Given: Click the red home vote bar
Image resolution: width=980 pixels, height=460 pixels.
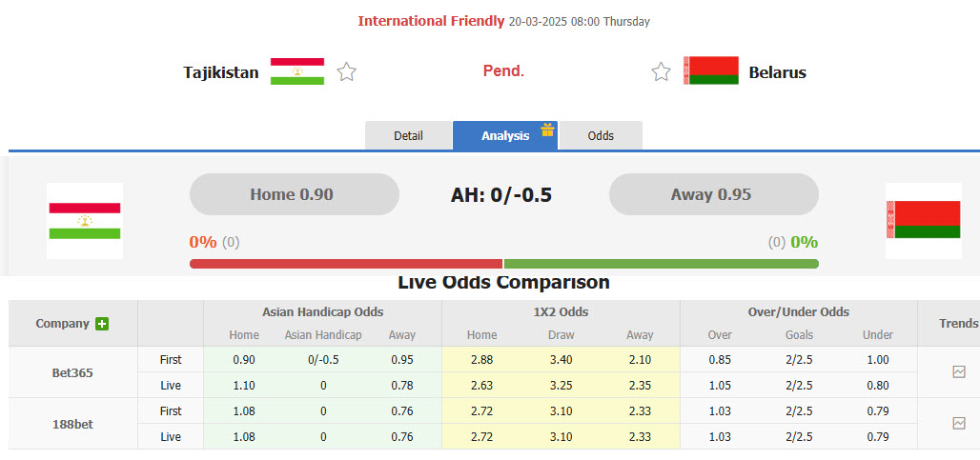Looking at the screenshot, I should [x=346, y=264].
